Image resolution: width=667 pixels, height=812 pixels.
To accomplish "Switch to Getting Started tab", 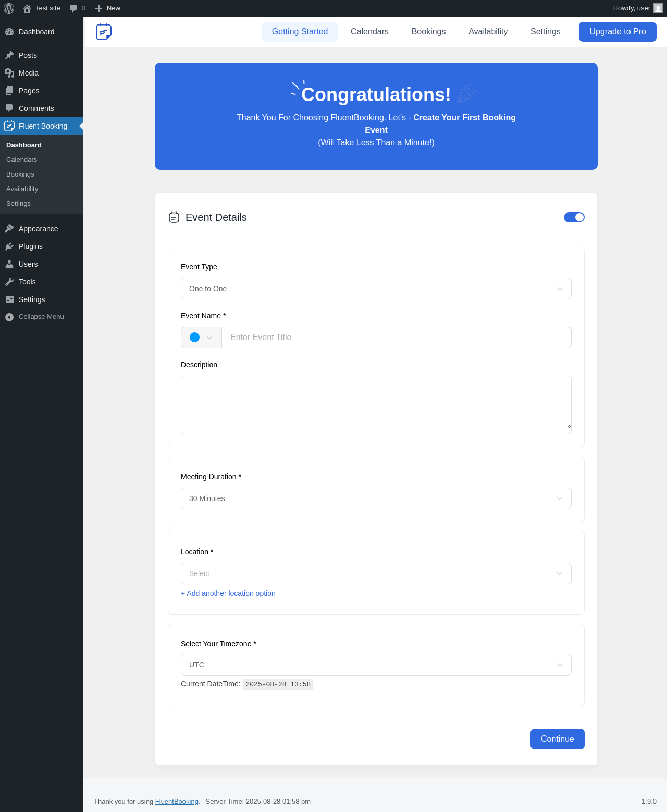I will coord(300,32).
